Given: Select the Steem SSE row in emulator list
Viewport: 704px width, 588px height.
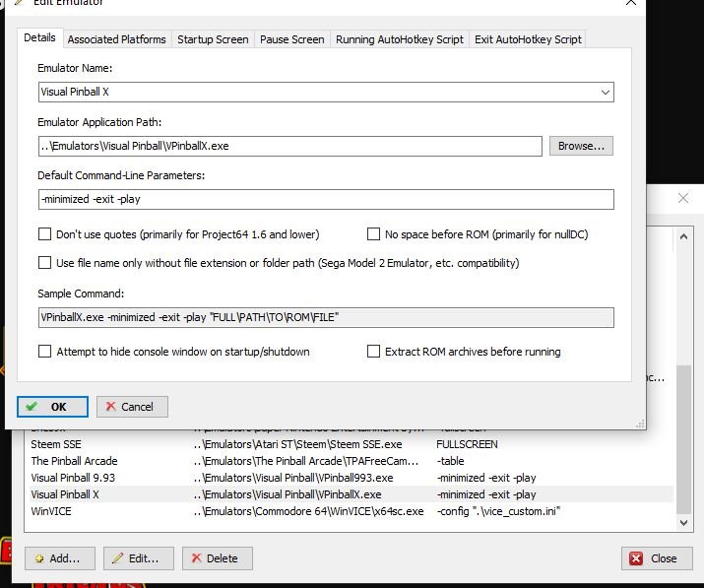Looking at the screenshot, I should pos(352,444).
